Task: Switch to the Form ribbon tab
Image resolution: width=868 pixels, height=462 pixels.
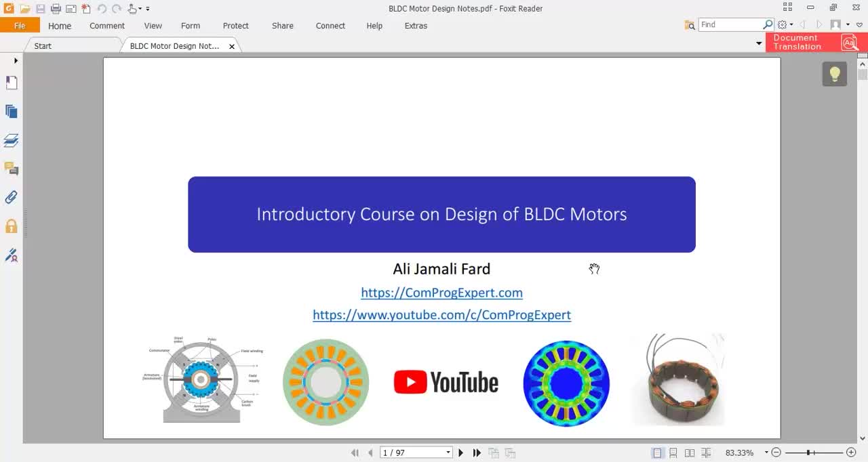Action: click(x=191, y=26)
